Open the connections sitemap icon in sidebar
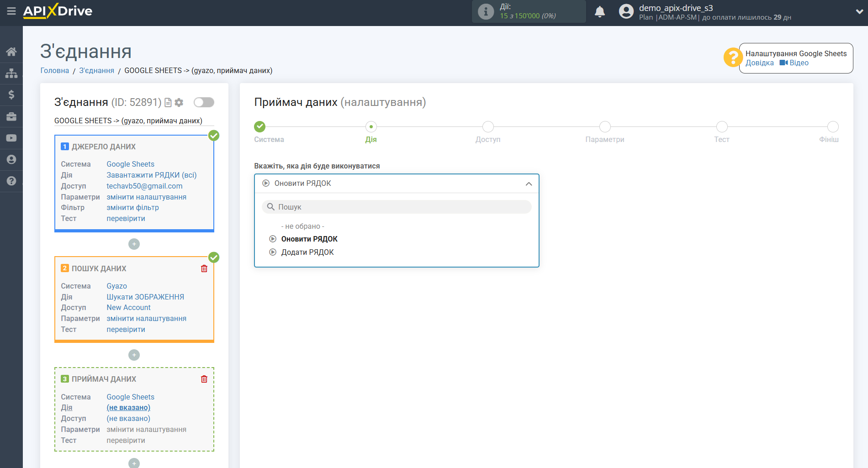 [x=11, y=73]
